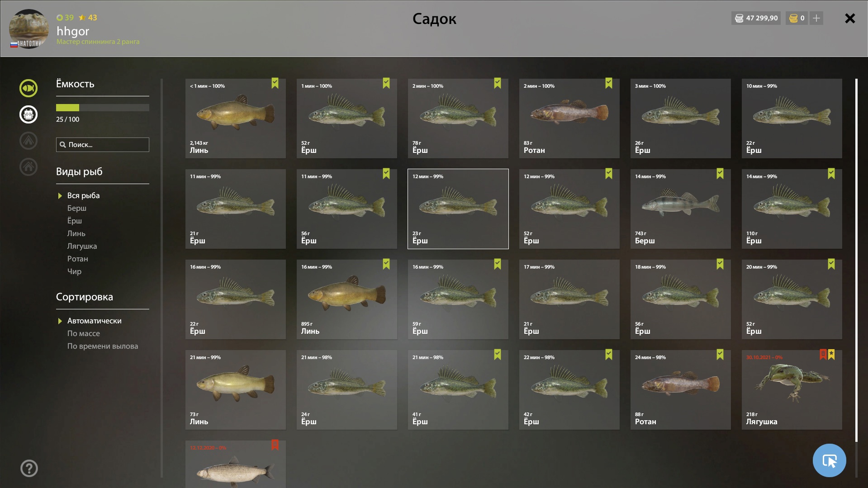Click the Ёмкость capacity progress bar
Viewport: 868px width, 488px height.
(x=103, y=108)
